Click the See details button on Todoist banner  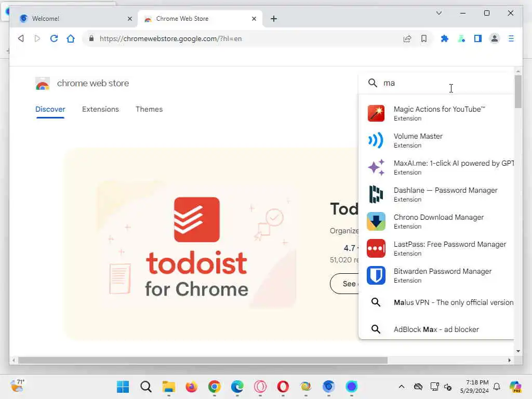[x=344, y=284]
